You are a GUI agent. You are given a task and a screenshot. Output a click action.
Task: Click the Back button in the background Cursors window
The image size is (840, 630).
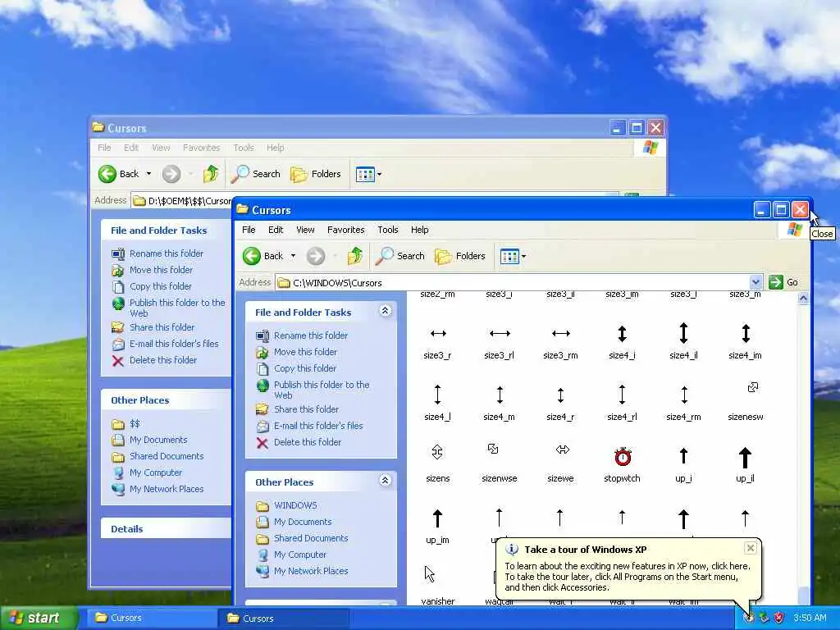pos(118,174)
